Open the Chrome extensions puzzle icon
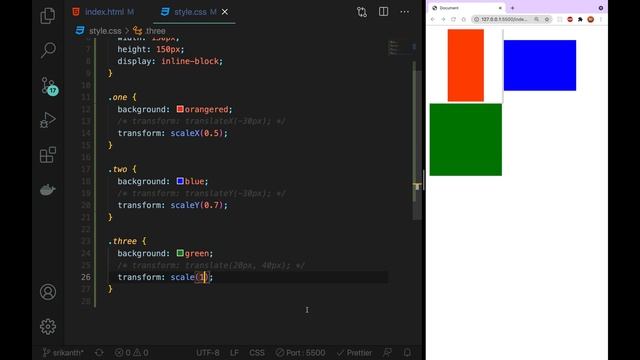 tap(580, 19)
